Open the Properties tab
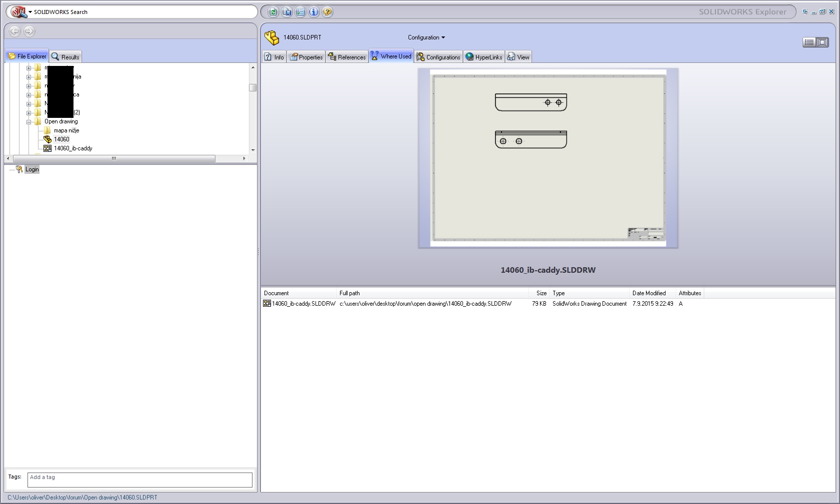This screenshot has width=840, height=504. [x=306, y=57]
